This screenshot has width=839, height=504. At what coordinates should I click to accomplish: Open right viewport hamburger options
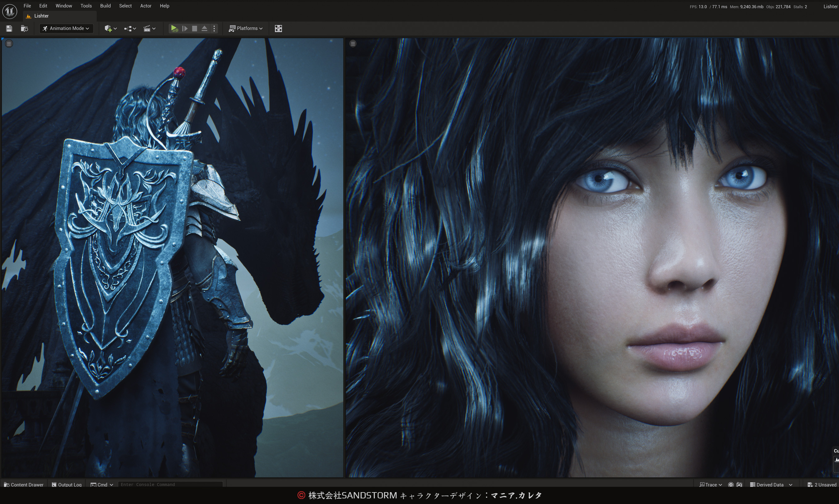[x=353, y=43]
